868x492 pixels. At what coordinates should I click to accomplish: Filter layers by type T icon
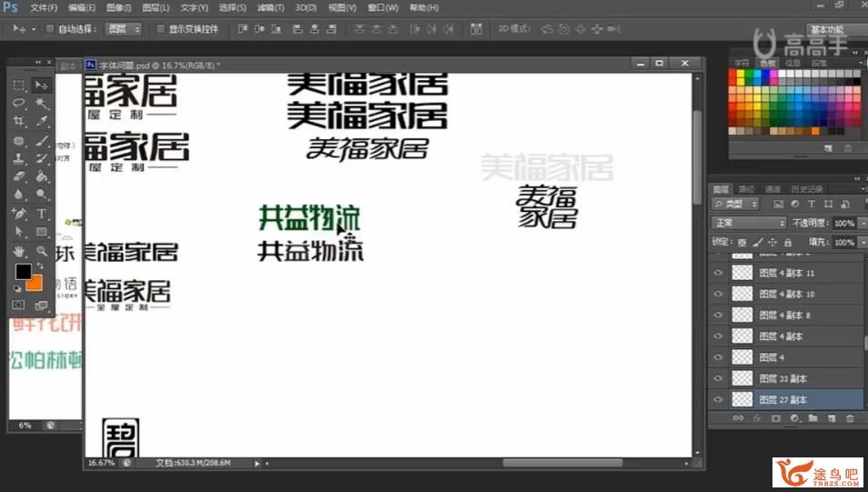[812, 205]
